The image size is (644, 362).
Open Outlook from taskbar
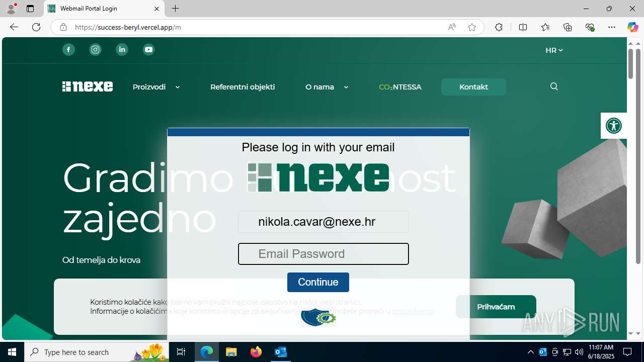click(281, 352)
